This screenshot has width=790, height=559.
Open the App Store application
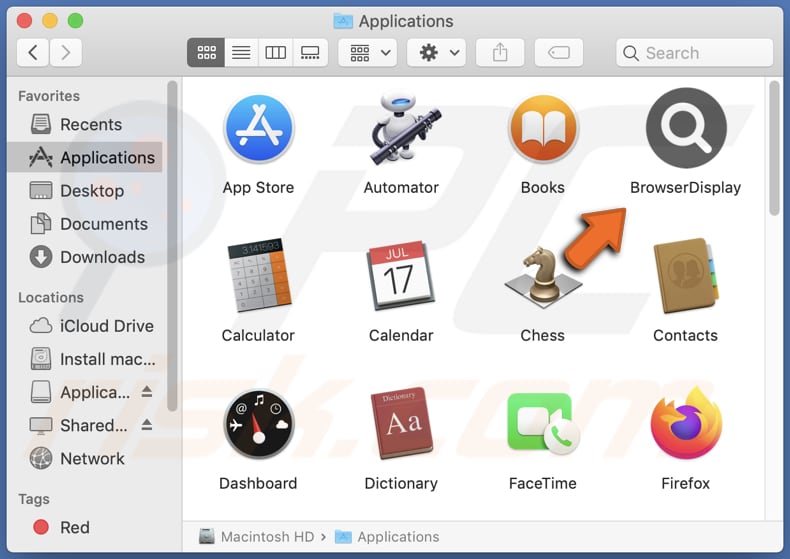(259, 129)
